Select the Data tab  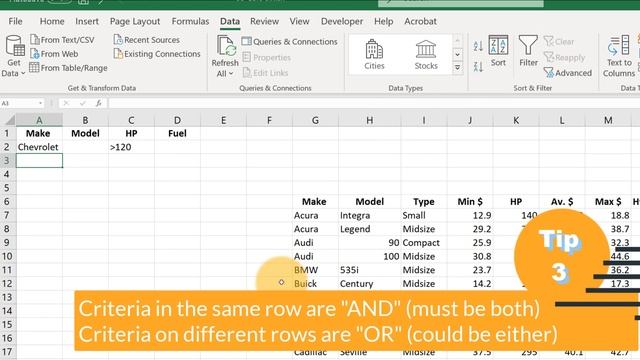point(230,21)
